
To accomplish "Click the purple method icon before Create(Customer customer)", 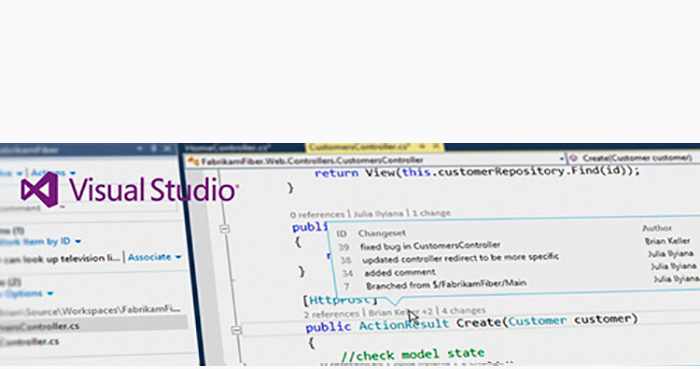I will [x=574, y=158].
